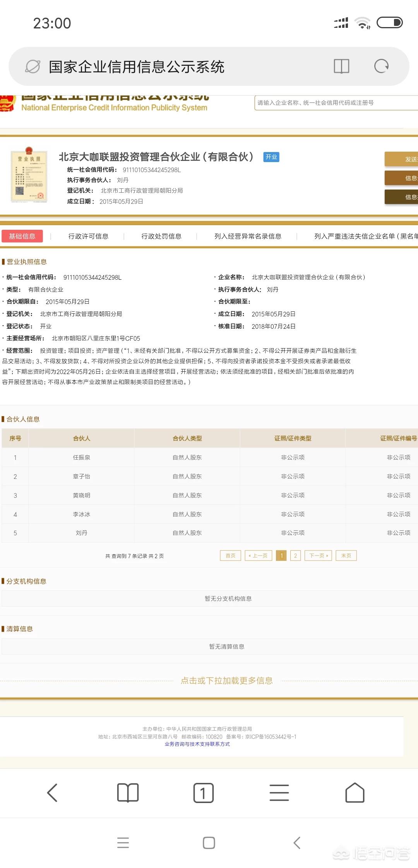Click 暂无分支机构信息 text row
The width and height of the screenshot is (418, 868).
(228, 598)
